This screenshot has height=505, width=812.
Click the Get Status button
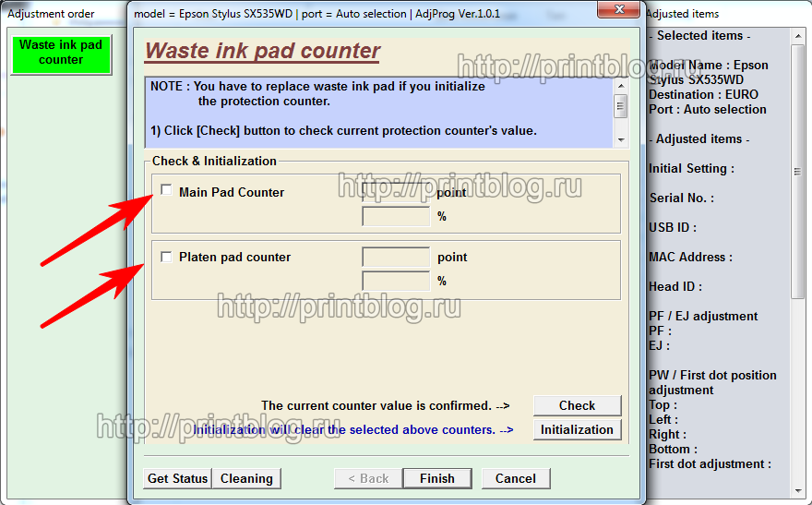click(177, 478)
